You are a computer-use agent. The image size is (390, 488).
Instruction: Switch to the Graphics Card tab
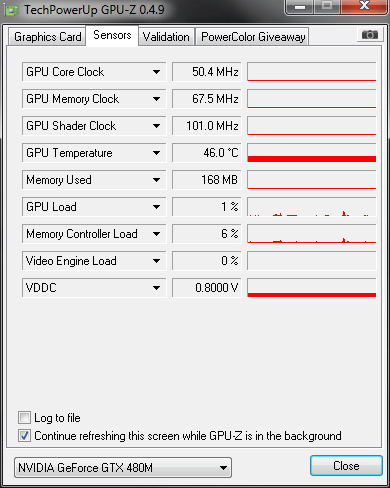47,37
